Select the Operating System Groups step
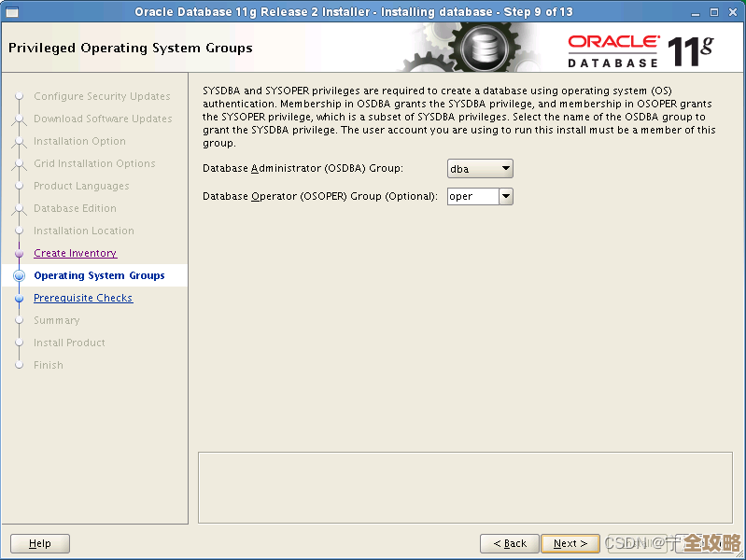The height and width of the screenshot is (560, 746). coord(99,276)
